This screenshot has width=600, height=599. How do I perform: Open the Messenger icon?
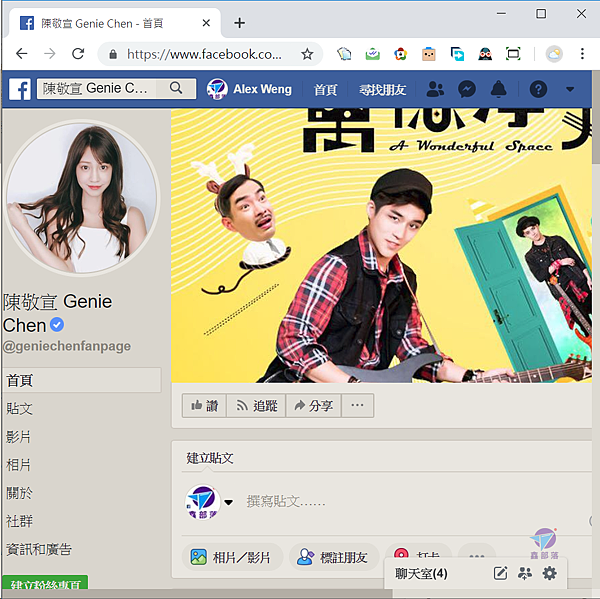point(467,89)
